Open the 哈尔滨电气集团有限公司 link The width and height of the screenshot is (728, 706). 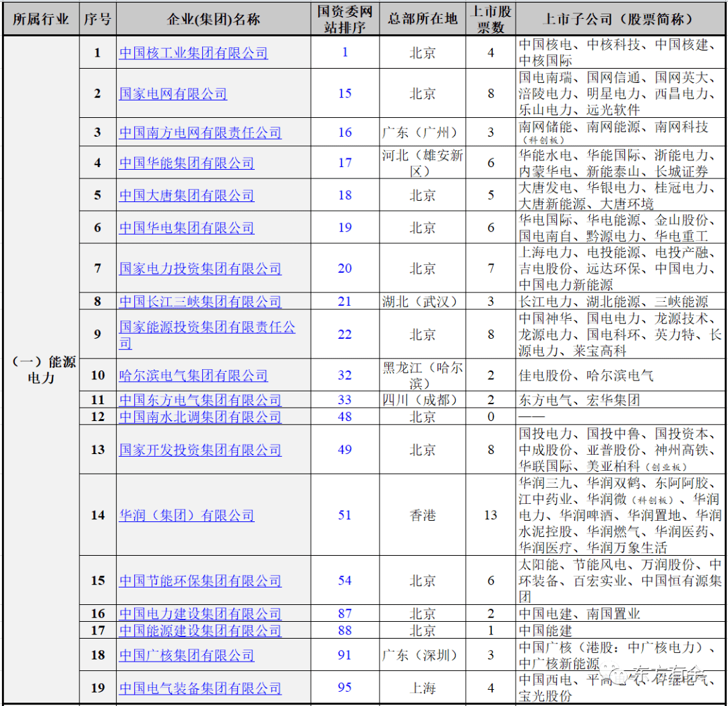(x=193, y=375)
